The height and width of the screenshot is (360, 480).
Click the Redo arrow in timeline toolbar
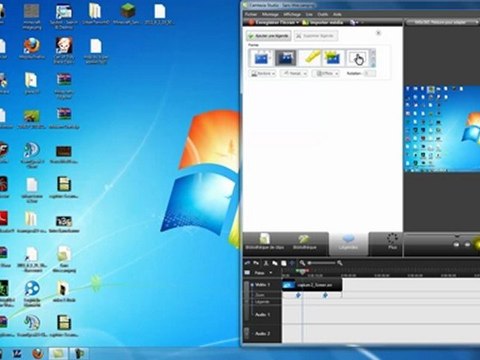[x=256, y=263]
